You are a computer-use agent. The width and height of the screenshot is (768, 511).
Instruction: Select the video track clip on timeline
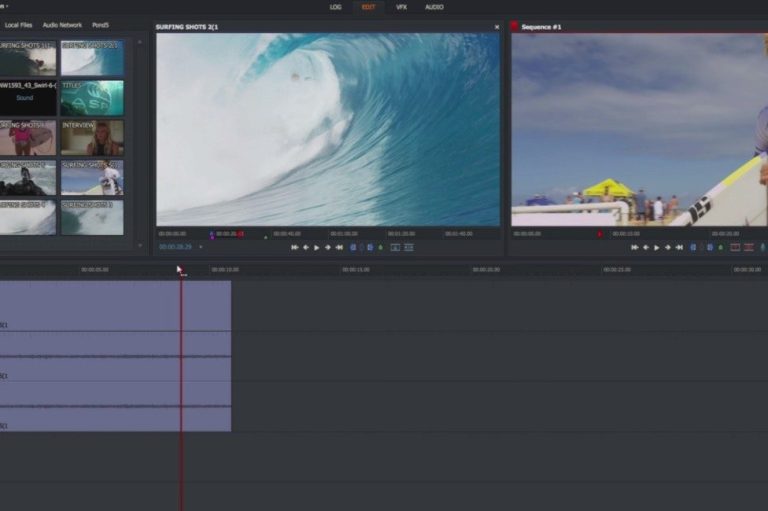tap(116, 306)
